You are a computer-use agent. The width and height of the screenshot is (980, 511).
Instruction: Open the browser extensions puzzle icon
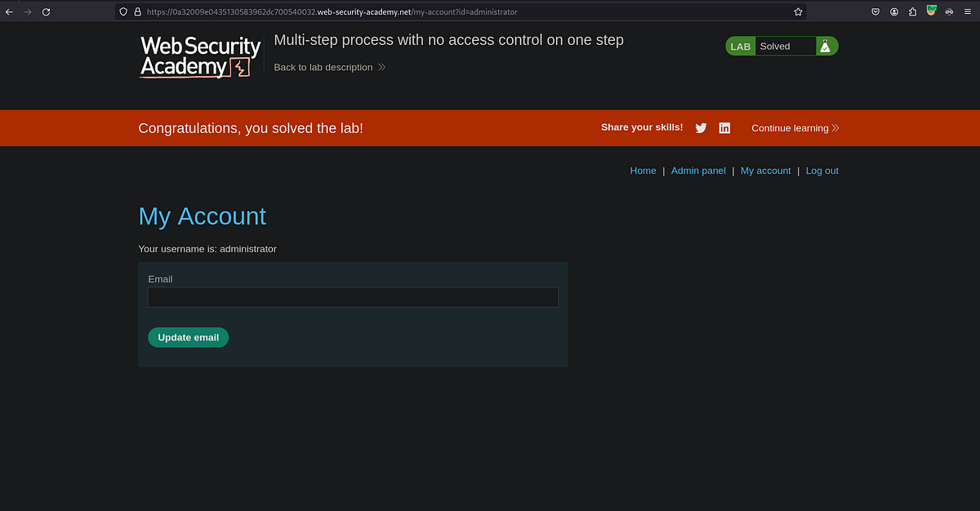pyautogui.click(x=912, y=11)
